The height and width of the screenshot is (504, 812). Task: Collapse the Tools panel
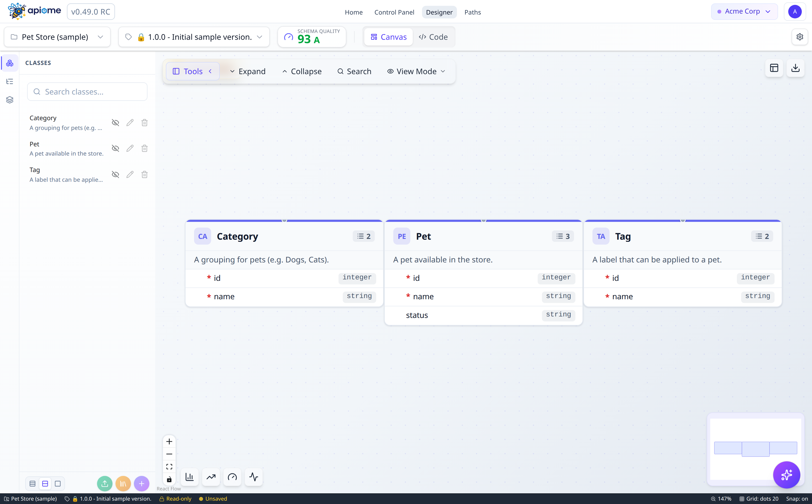tap(193, 71)
